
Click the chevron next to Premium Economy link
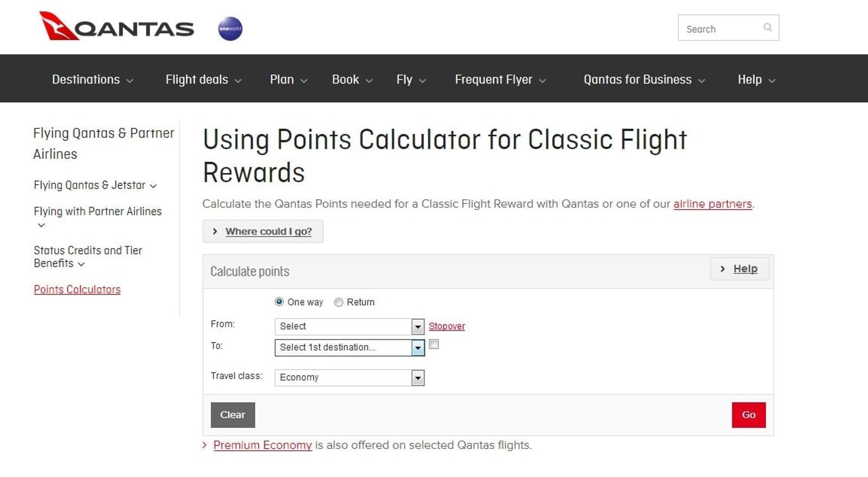tap(204, 445)
